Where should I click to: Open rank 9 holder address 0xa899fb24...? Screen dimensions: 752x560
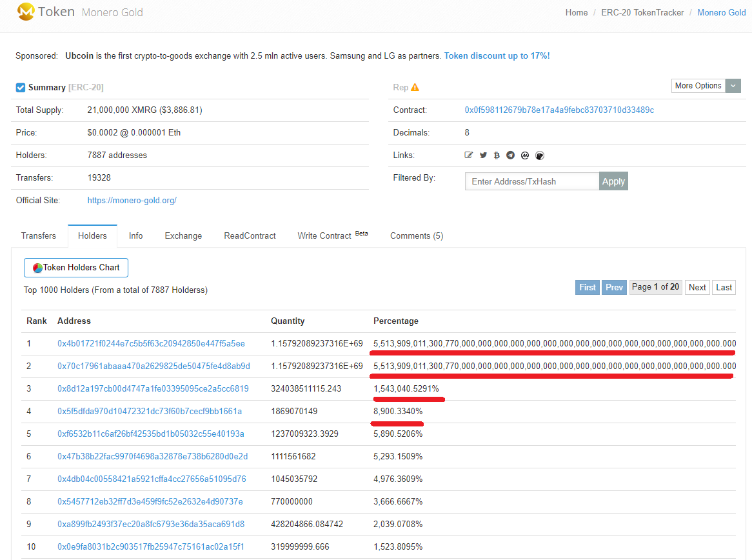click(151, 524)
